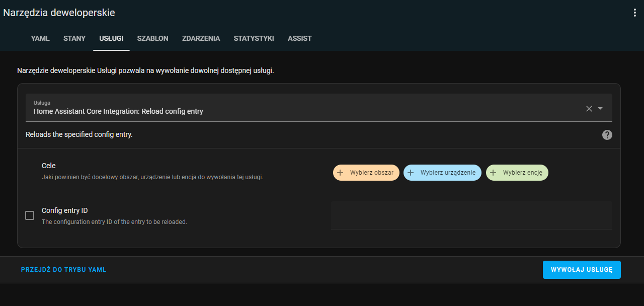Switch to the Stany tab

tap(74, 38)
